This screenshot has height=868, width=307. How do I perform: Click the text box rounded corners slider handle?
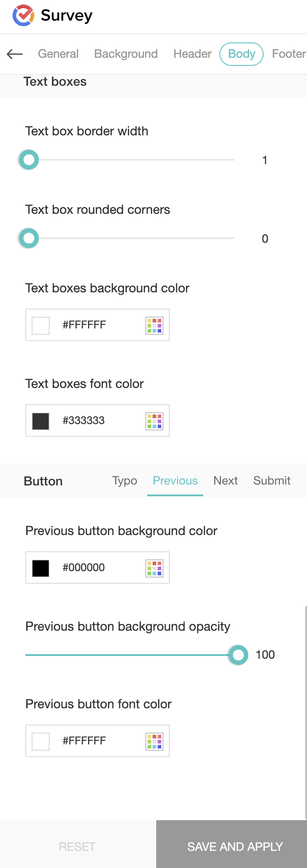(29, 238)
